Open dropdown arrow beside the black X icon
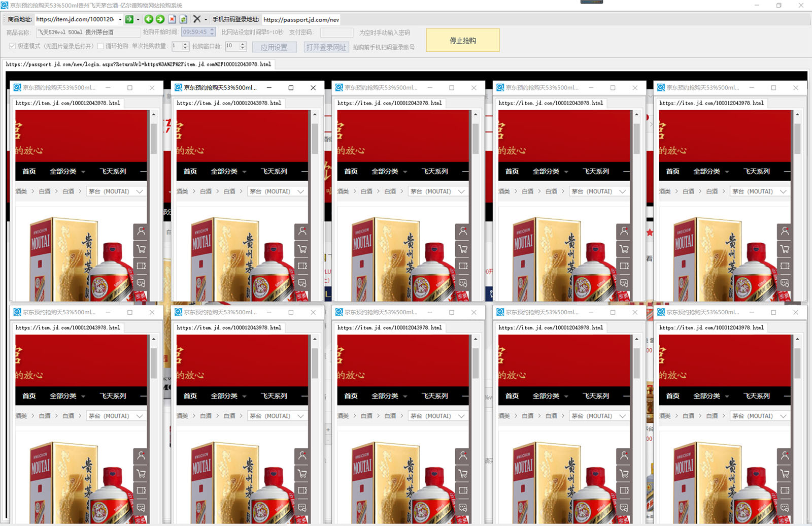The image size is (812, 526). point(206,20)
